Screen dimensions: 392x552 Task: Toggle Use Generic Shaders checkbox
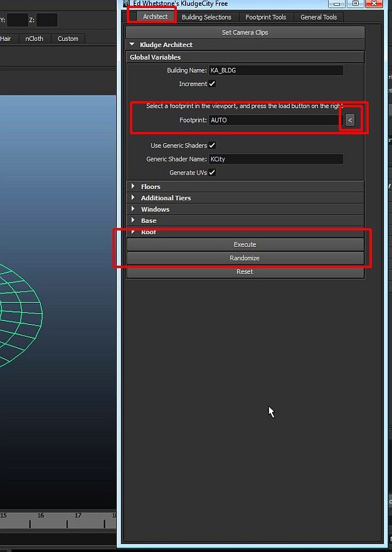(212, 146)
